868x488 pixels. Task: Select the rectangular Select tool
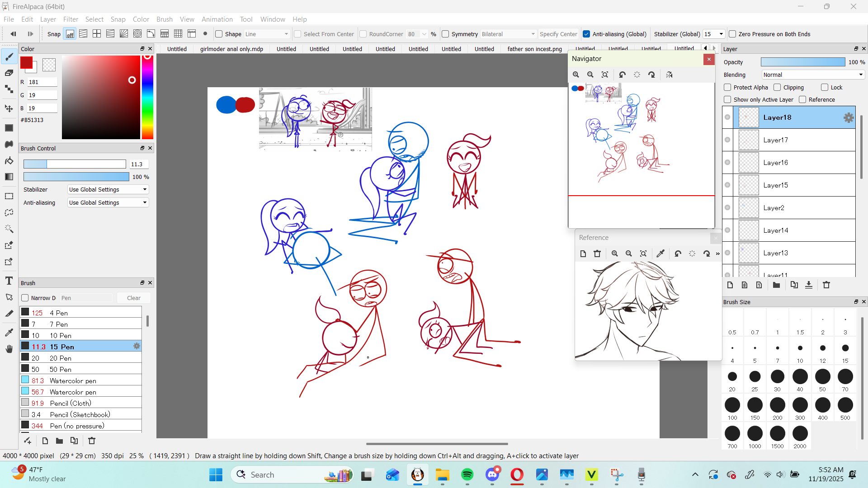pyautogui.click(x=9, y=196)
